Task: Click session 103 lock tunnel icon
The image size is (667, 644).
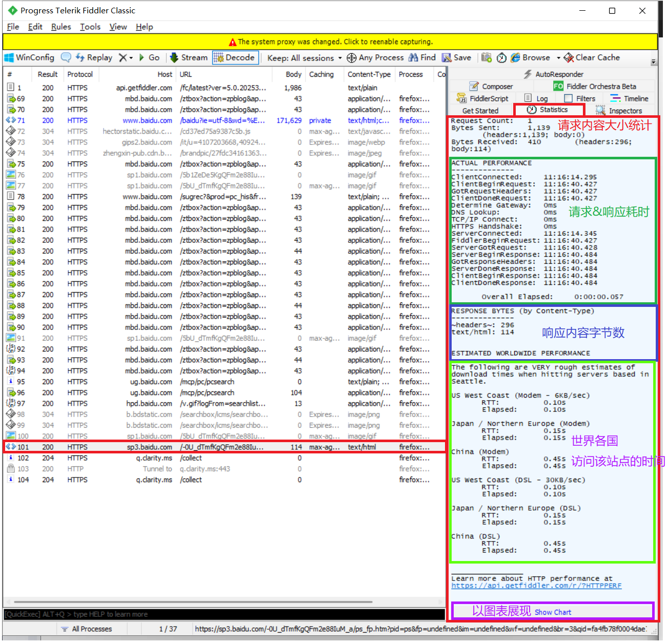Action: click(x=11, y=469)
